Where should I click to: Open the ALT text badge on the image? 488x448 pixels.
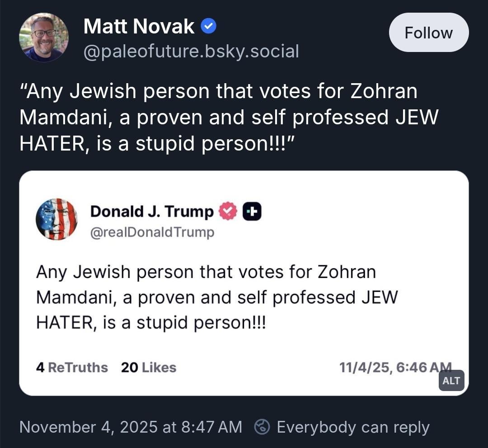(x=451, y=381)
